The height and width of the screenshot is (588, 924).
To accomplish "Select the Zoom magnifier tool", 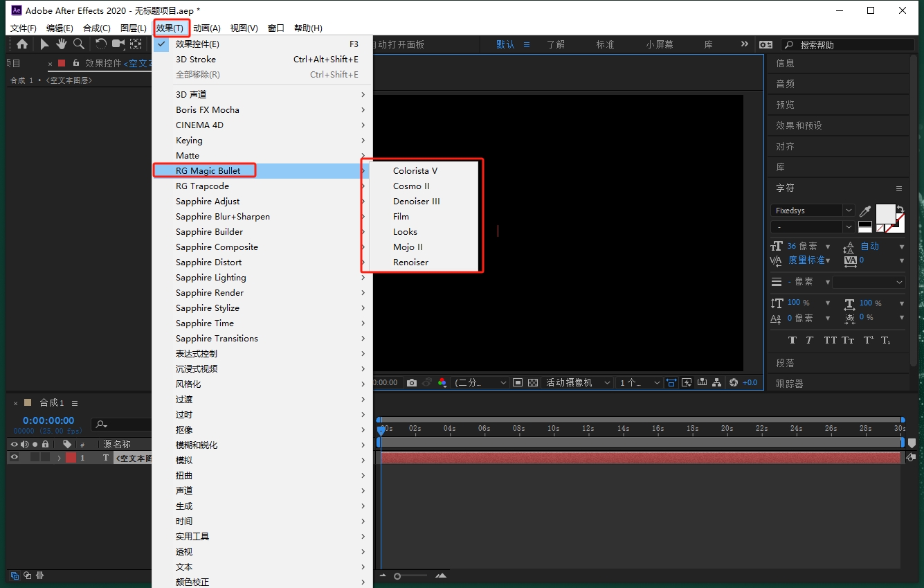I will pyautogui.click(x=79, y=44).
